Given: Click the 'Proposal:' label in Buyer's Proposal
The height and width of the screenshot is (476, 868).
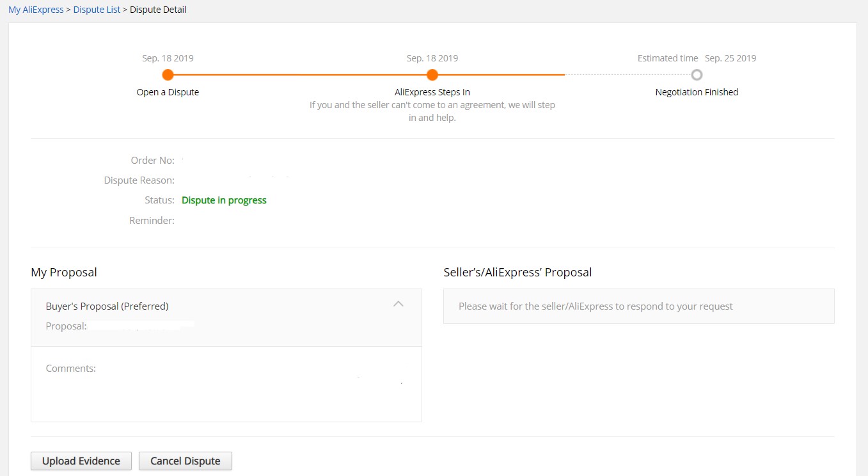Looking at the screenshot, I should (x=66, y=326).
